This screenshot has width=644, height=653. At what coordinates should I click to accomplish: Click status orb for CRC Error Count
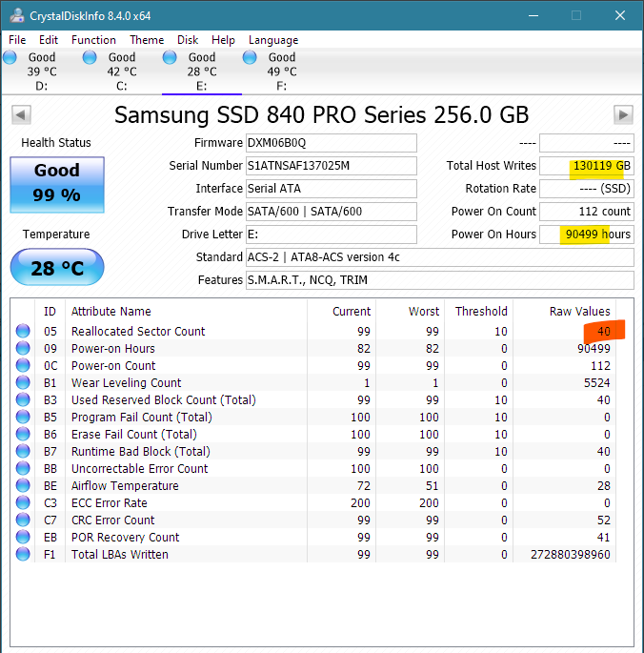[23, 520]
